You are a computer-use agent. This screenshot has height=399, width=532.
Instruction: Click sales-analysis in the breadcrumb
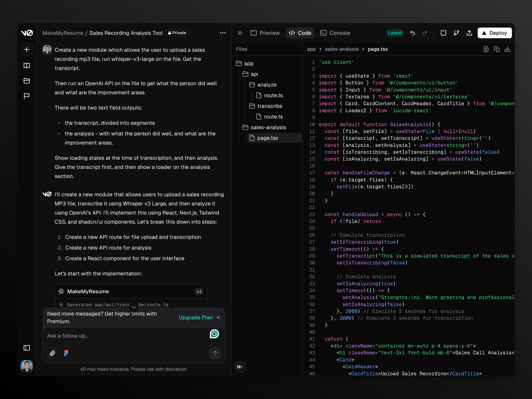pyautogui.click(x=342, y=49)
